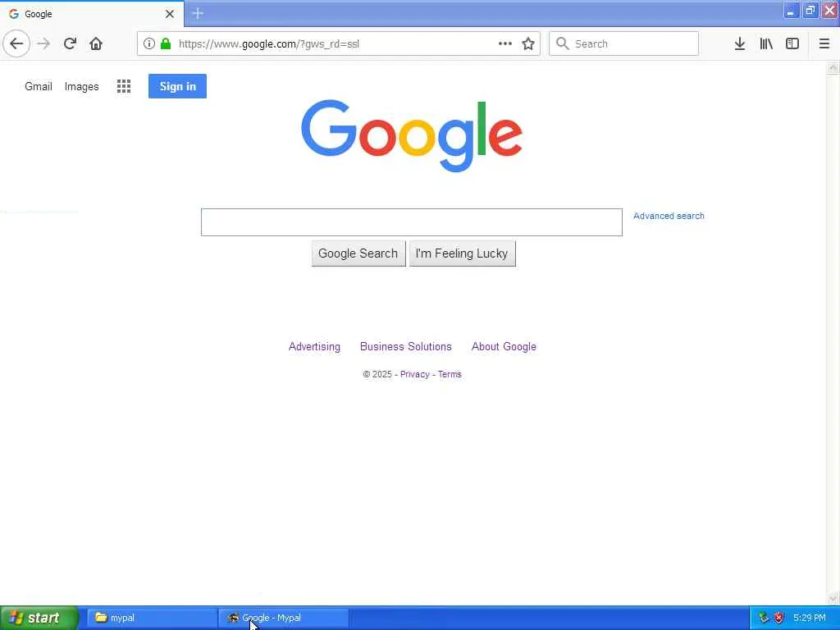Click scrollbar down arrow

click(833, 598)
